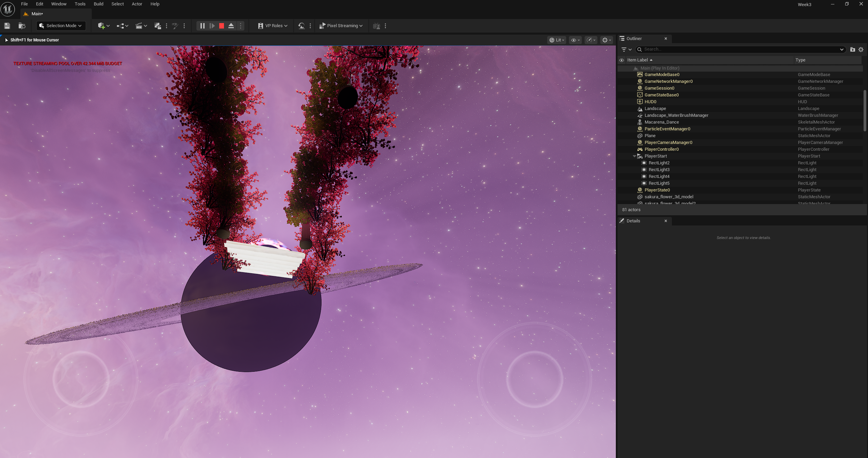Hide the RectLight2 actor in Outliner
868x458 pixels.
[x=622, y=163]
